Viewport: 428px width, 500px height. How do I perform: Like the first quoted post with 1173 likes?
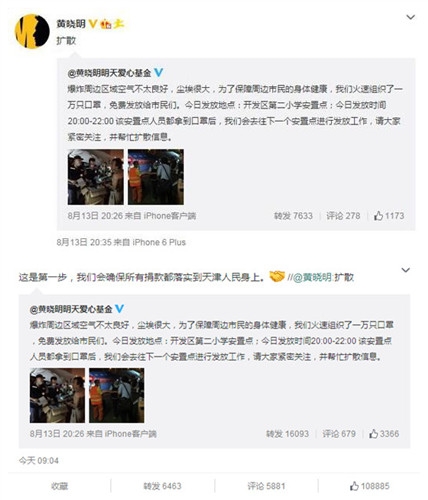(389, 216)
